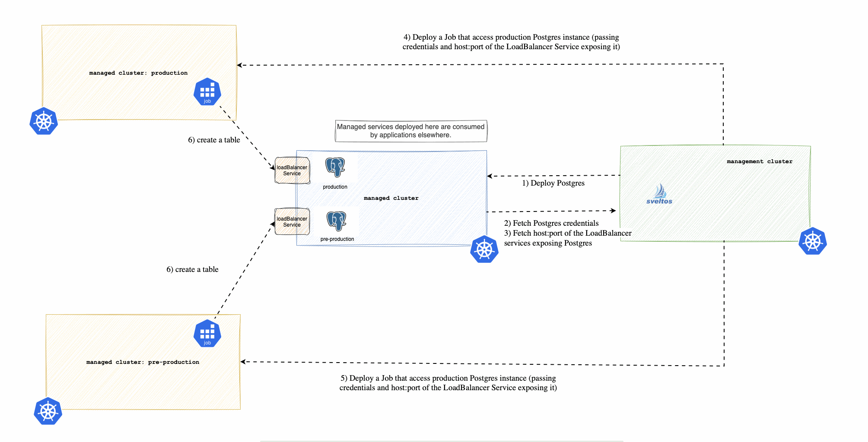Select the job icon in pre-production cluster

click(207, 332)
